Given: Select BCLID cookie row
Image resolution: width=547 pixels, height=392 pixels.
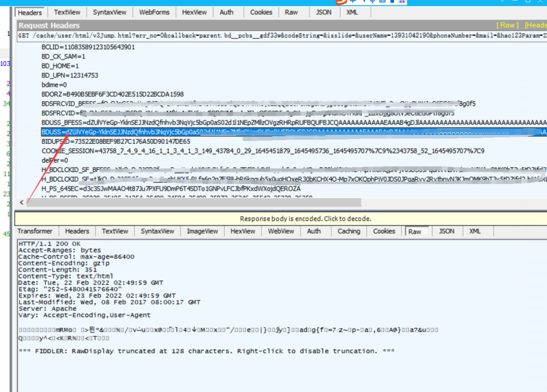Looking at the screenshot, I should coord(88,47).
